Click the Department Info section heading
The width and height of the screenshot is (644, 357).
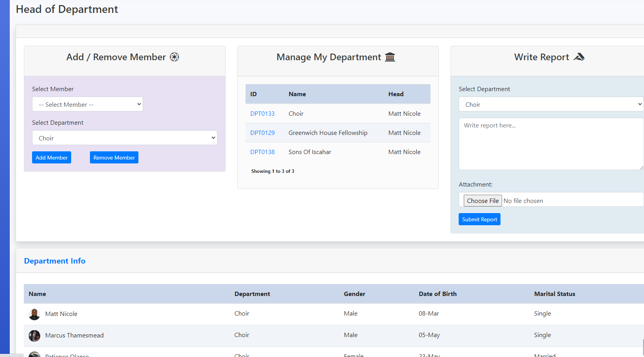[55, 261]
